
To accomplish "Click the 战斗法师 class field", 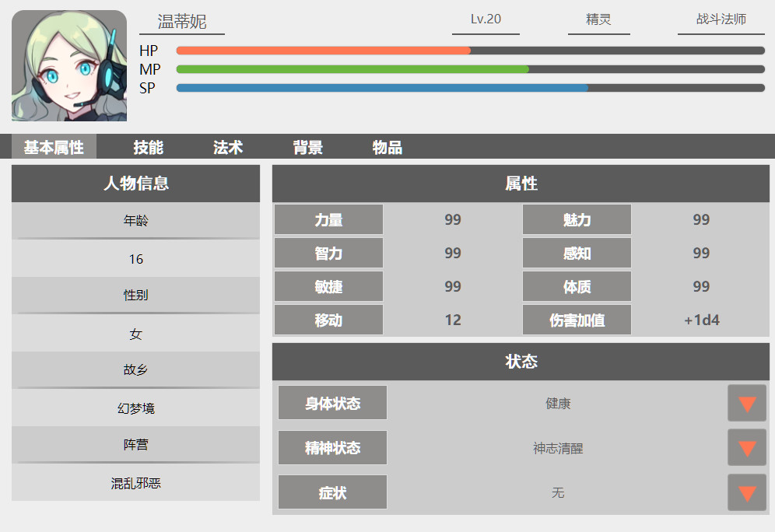I will coord(721,20).
